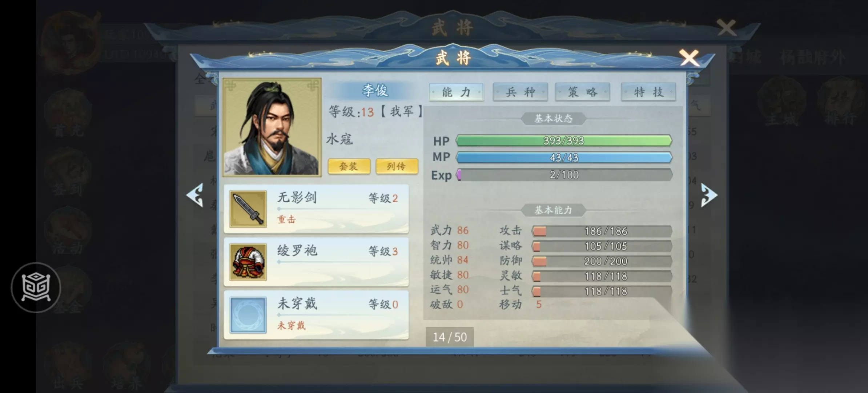This screenshot has width=868, height=393.
Task: Tap the blue MP bar 43/43
Action: 564,158
